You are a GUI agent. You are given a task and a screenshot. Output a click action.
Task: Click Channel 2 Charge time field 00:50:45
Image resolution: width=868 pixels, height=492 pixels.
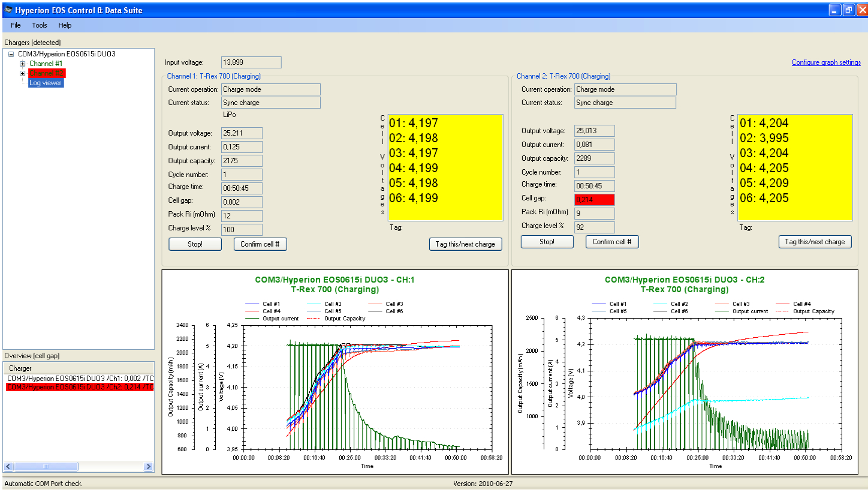(x=594, y=186)
